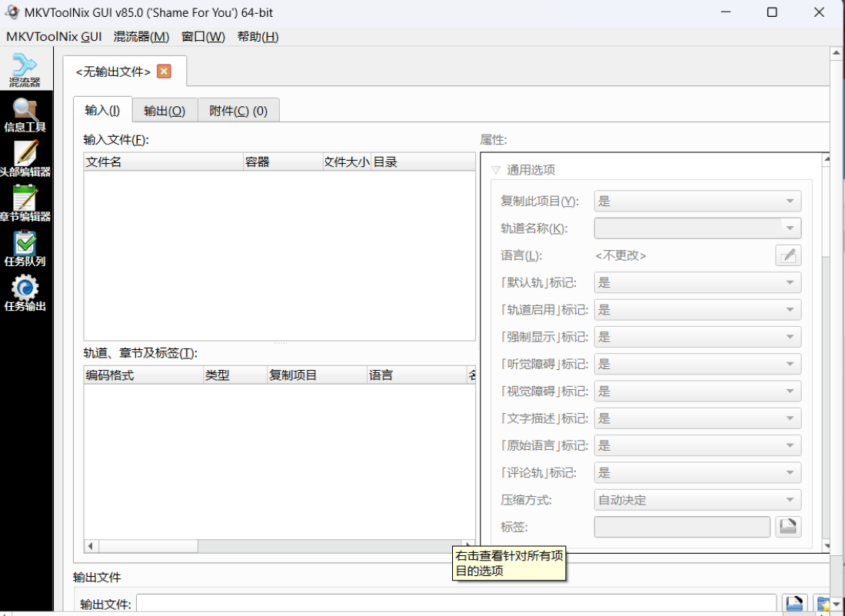845x616 pixels.
Task: Open the 混流器(M) menu
Action: (x=141, y=37)
